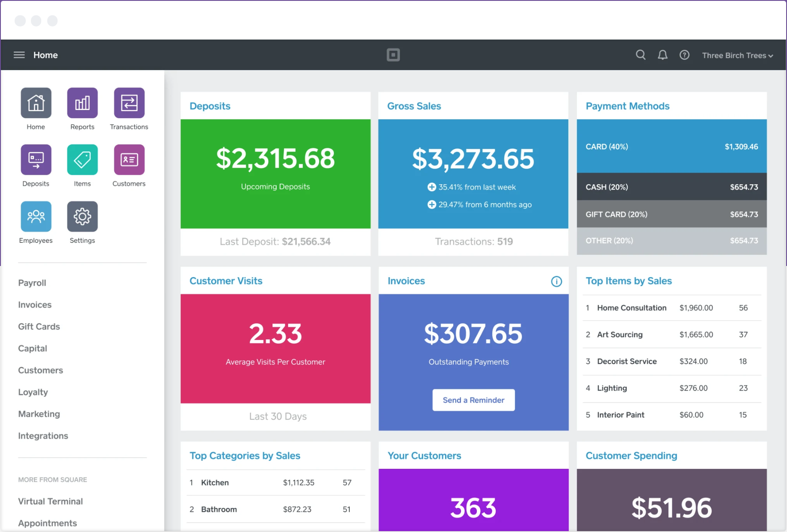This screenshot has height=532, width=787.
Task: Click the Square logo in header
Action: tap(393, 55)
